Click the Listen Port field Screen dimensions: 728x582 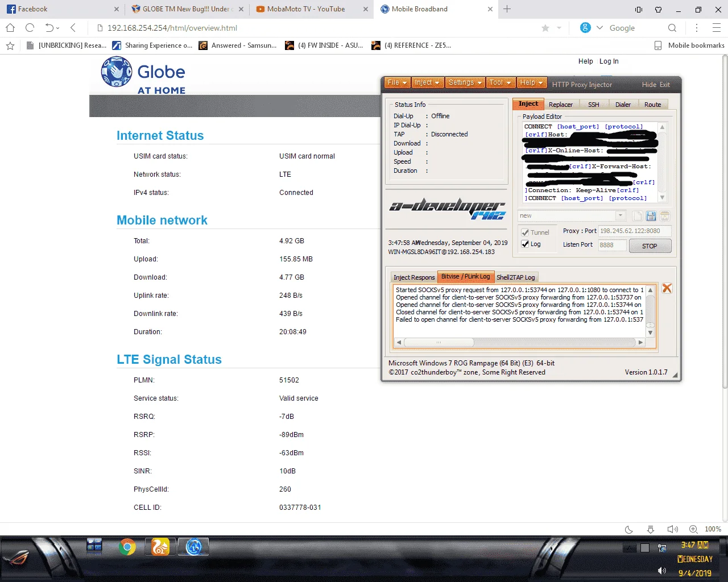click(x=612, y=245)
